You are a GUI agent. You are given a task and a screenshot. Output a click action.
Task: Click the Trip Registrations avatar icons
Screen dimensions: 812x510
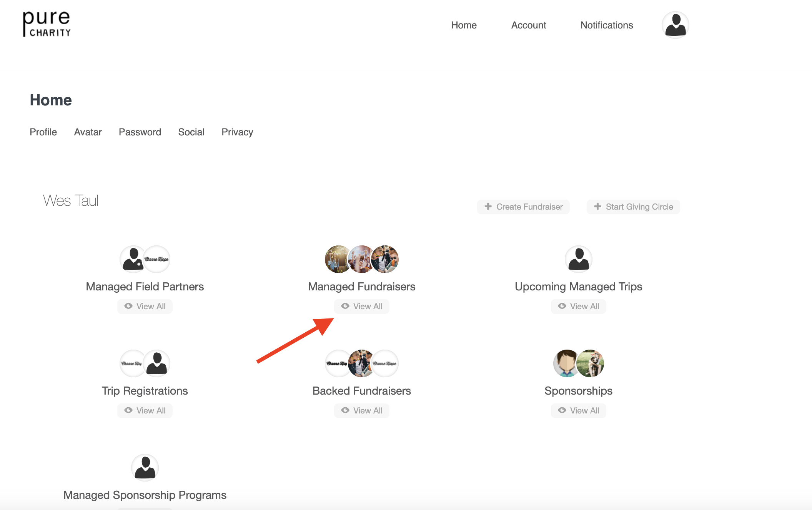point(145,363)
